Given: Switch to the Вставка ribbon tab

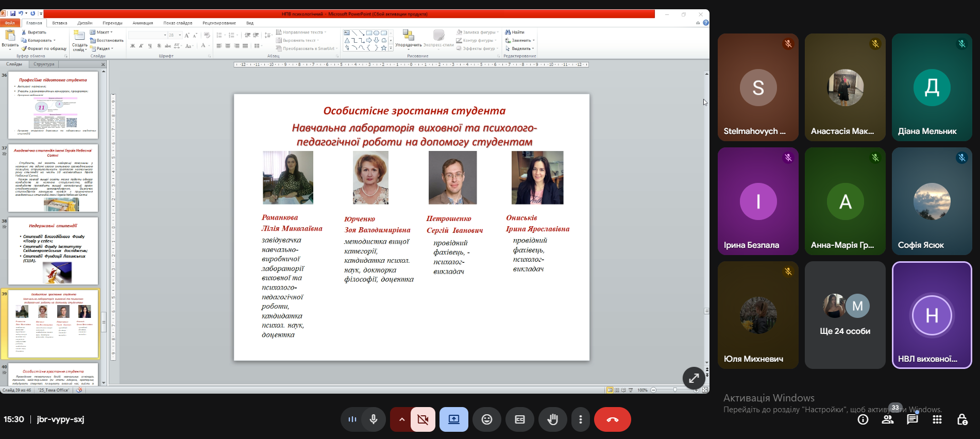Looking at the screenshot, I should 59,23.
